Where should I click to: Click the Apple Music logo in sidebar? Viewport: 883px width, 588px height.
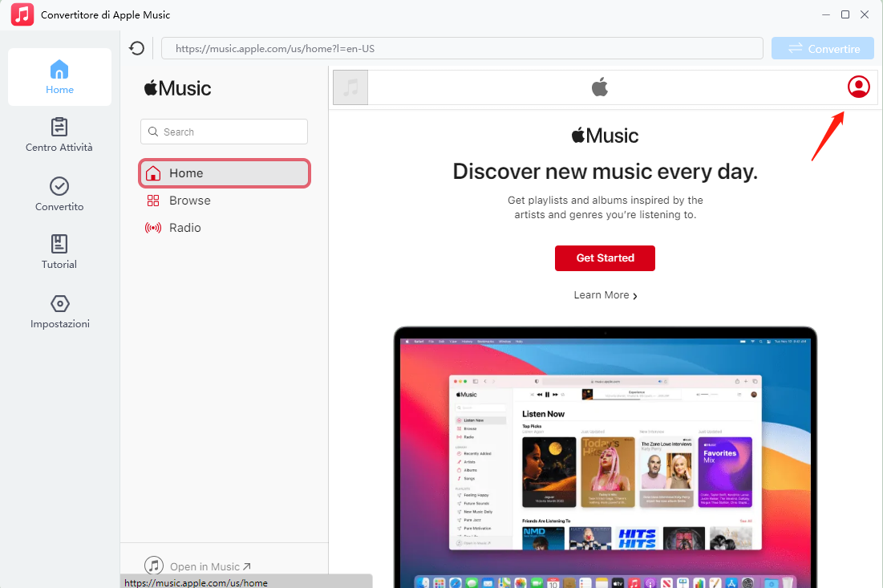178,88
